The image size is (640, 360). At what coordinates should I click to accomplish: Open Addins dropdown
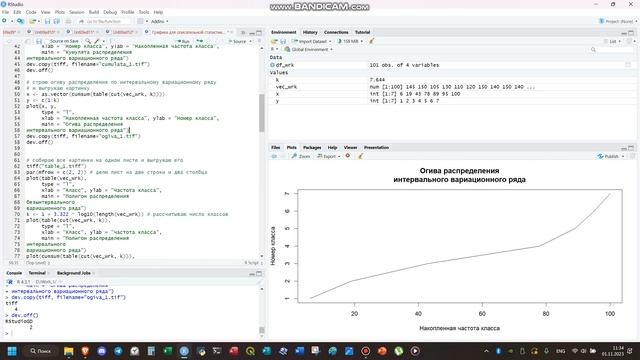click(x=160, y=21)
